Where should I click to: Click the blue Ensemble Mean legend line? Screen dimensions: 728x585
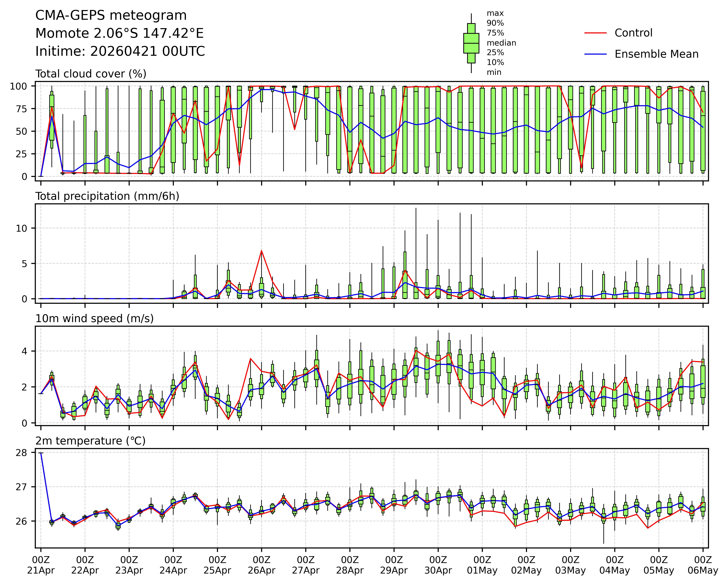pos(596,54)
